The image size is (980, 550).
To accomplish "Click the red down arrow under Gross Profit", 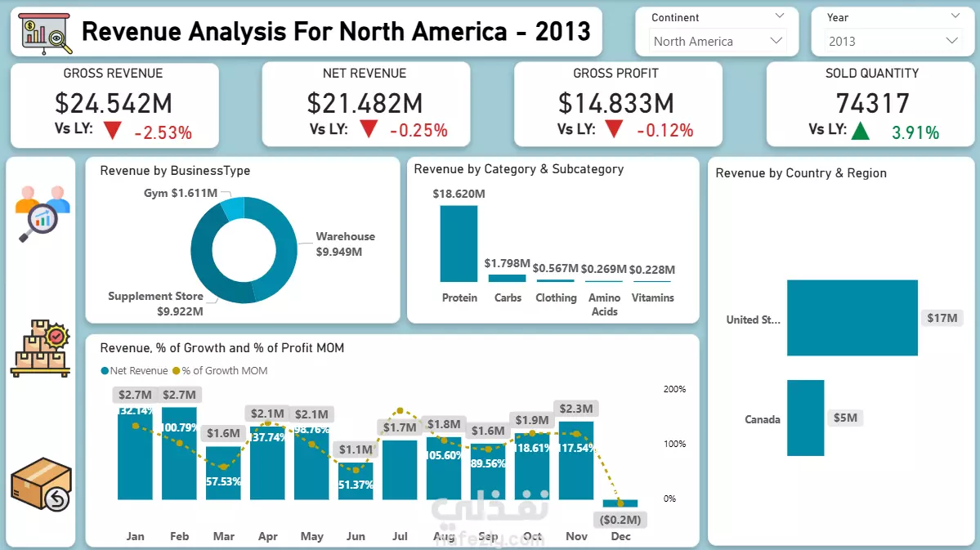I will (615, 129).
